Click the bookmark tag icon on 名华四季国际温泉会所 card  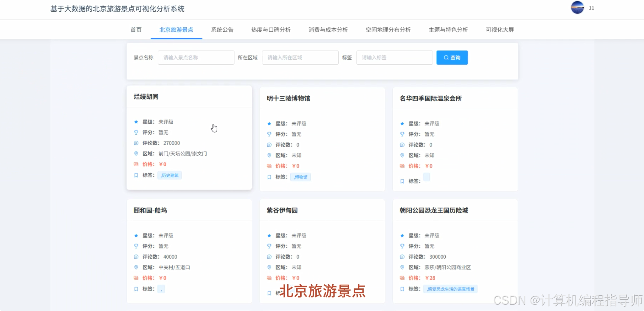(x=402, y=181)
